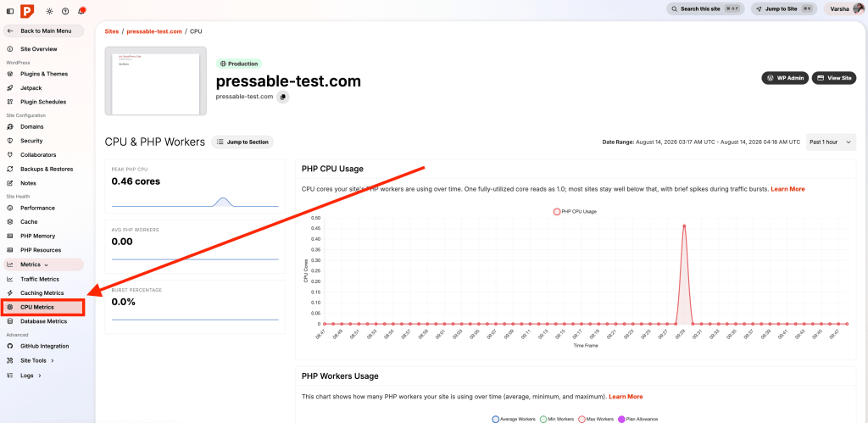The image size is (868, 423).
Task: Click the Cache layers icon
Action: pos(10,222)
